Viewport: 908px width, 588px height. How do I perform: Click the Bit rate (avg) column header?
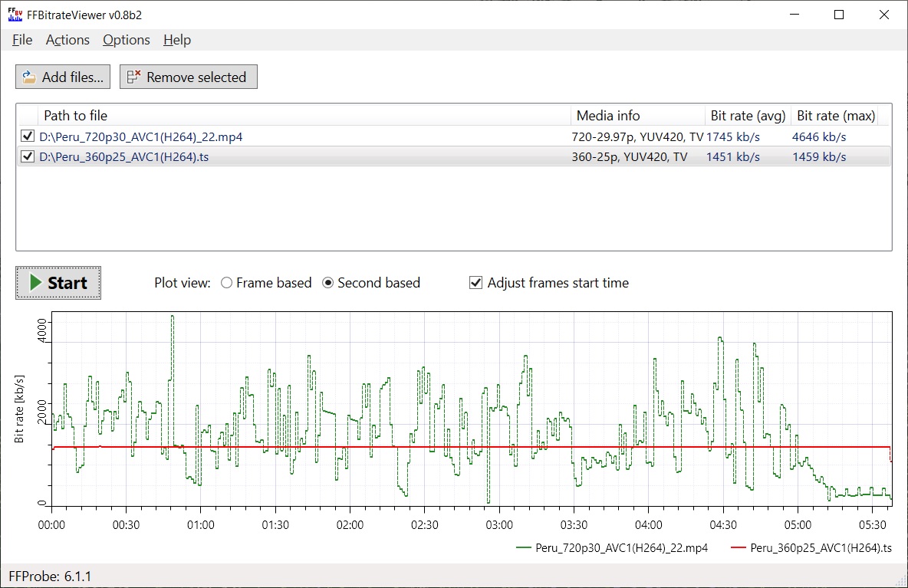[x=748, y=116]
